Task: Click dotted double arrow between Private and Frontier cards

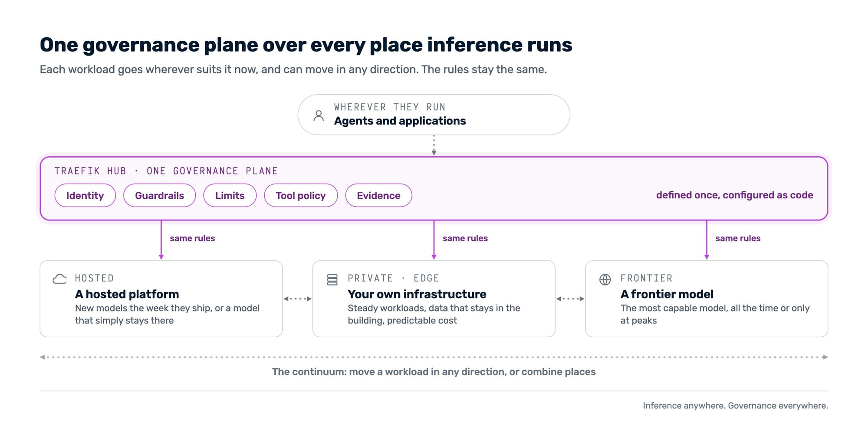Action: tap(570, 299)
